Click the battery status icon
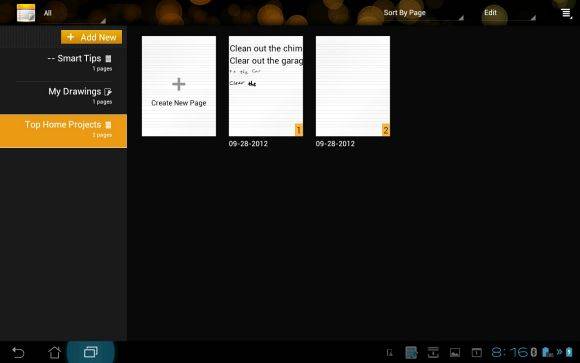 tap(569, 352)
